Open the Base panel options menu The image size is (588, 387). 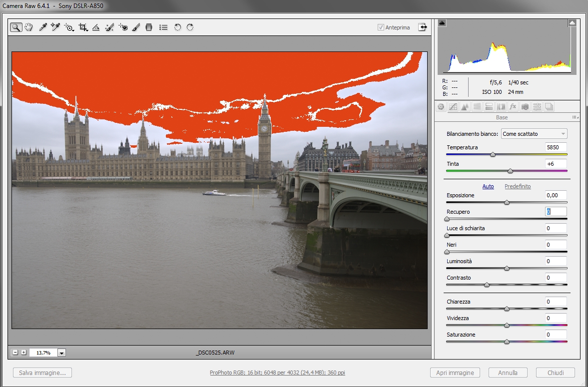pyautogui.click(x=575, y=117)
